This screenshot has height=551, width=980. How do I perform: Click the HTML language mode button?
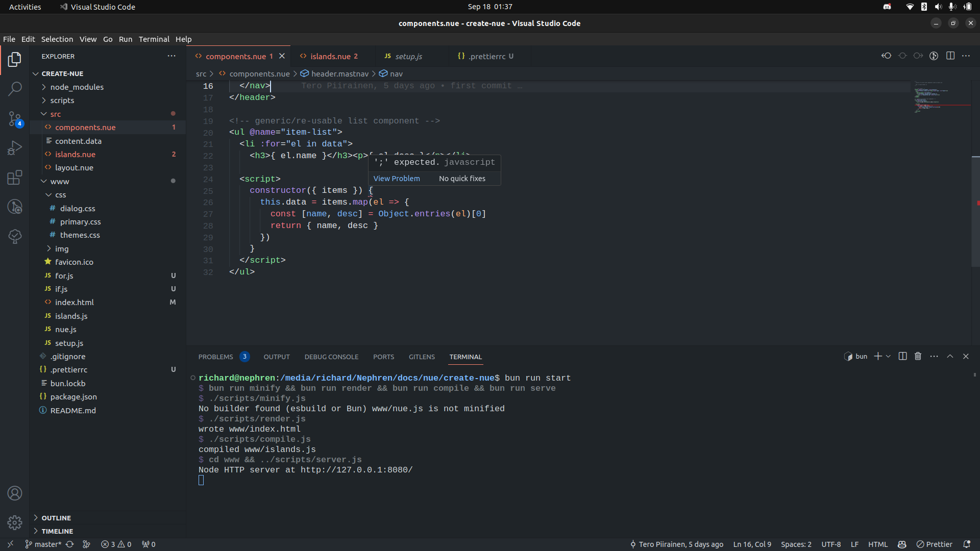coord(878,544)
